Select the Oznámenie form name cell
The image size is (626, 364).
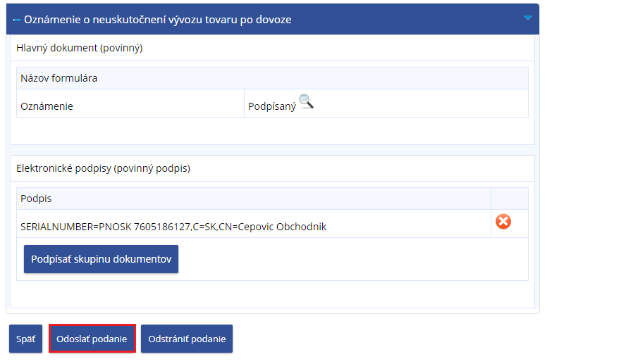(130, 103)
